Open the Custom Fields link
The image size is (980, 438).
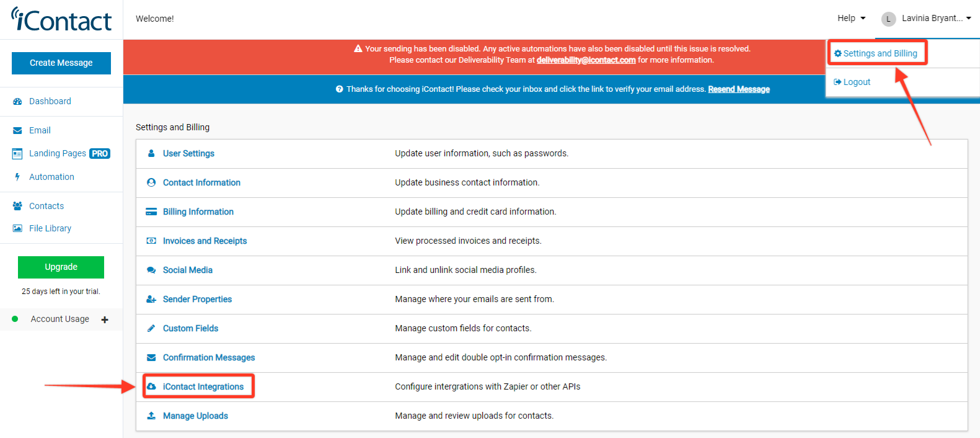190,328
